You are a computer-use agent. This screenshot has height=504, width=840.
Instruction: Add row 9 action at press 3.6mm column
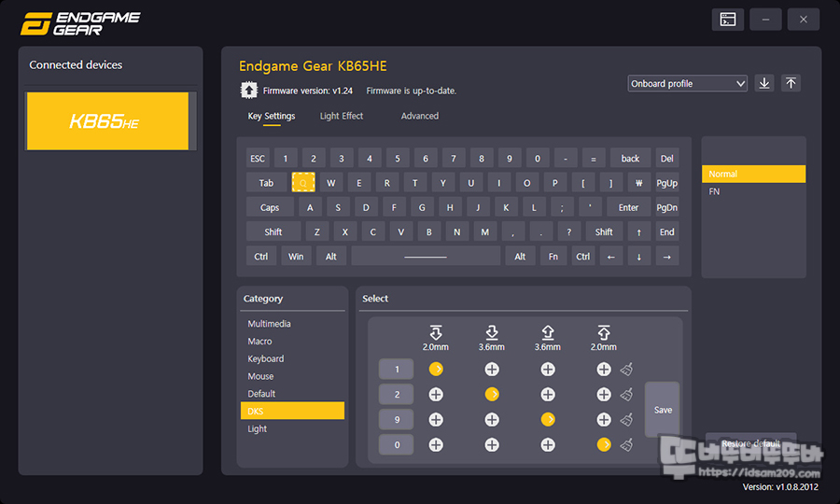click(x=492, y=419)
